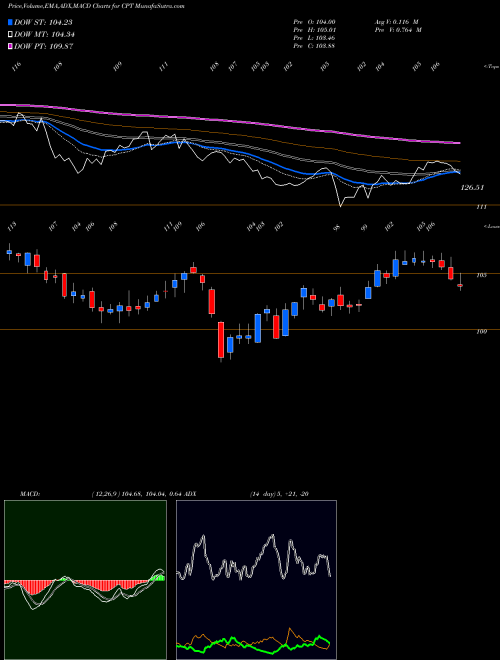500x660 pixels.
Task: Click the white DOW MT legend swatch
Action: (10, 35)
